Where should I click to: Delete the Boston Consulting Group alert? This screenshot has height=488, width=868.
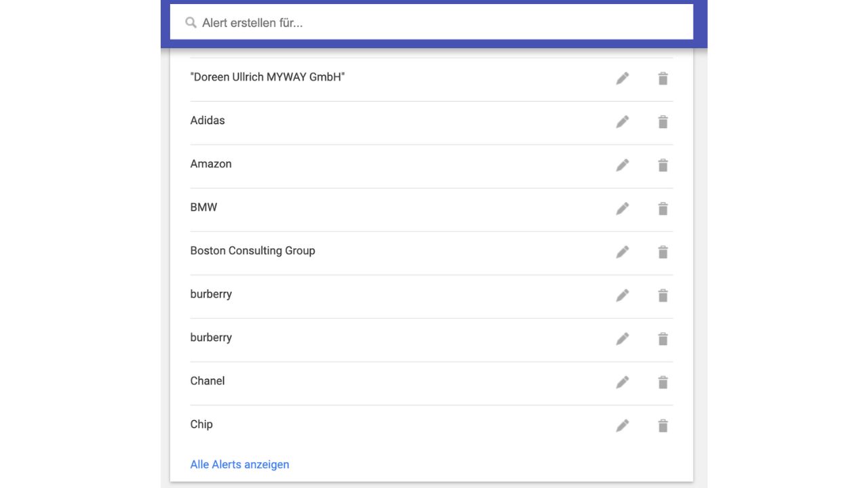coord(663,251)
